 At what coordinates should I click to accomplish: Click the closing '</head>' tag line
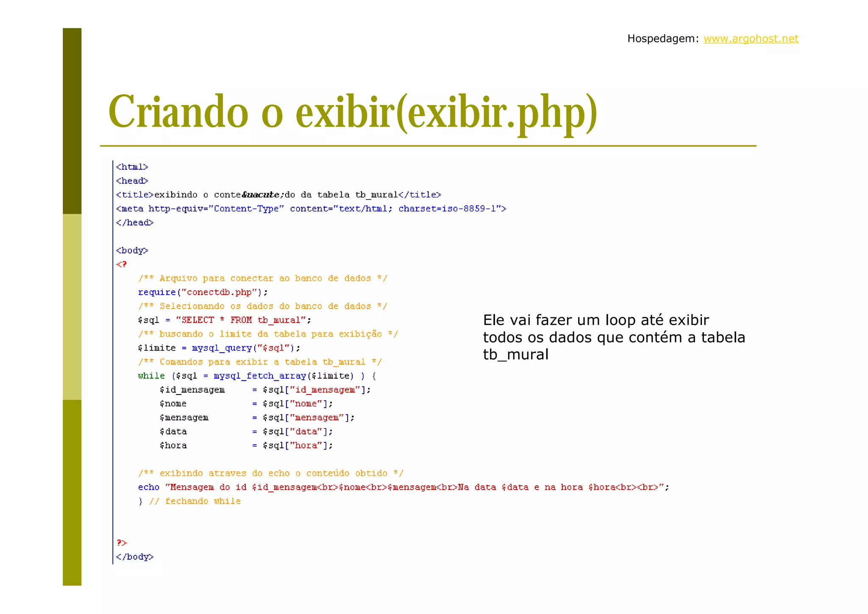[135, 223]
